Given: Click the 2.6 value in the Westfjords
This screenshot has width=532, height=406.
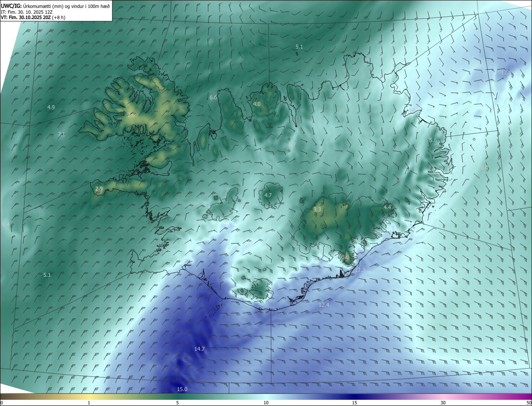Looking at the screenshot, I should click(131, 115).
